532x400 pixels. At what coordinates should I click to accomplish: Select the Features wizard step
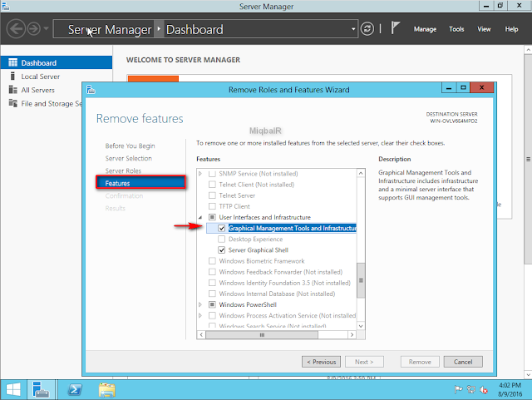point(140,183)
